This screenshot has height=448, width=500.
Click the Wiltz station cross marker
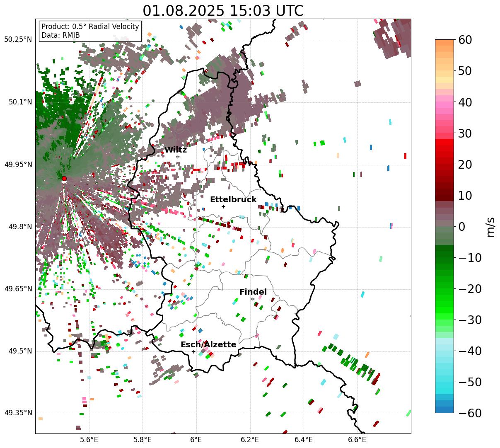[x=178, y=157]
